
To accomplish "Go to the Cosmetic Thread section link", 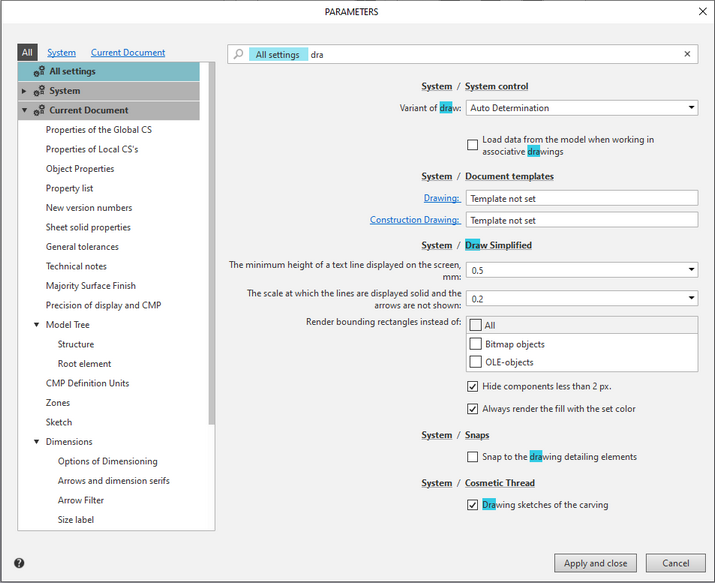I will (x=500, y=483).
